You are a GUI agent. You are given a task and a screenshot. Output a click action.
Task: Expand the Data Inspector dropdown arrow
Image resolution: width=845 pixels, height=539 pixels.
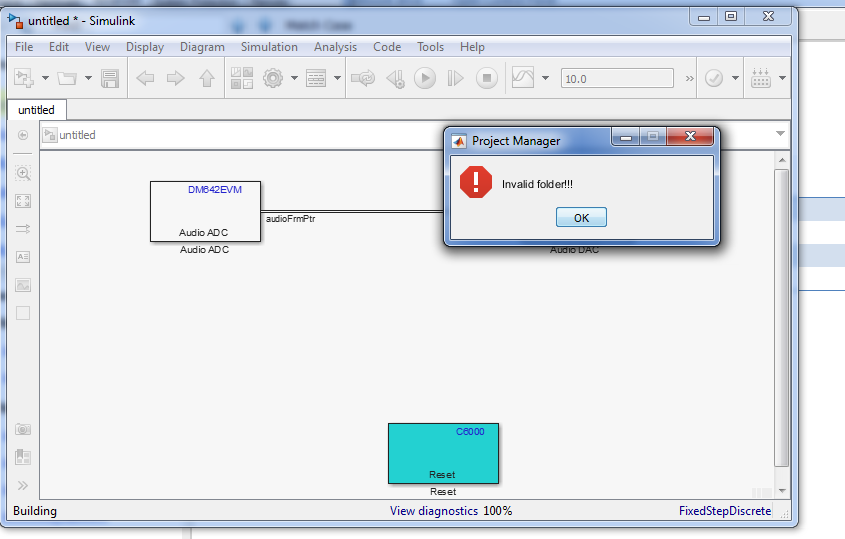click(545, 78)
